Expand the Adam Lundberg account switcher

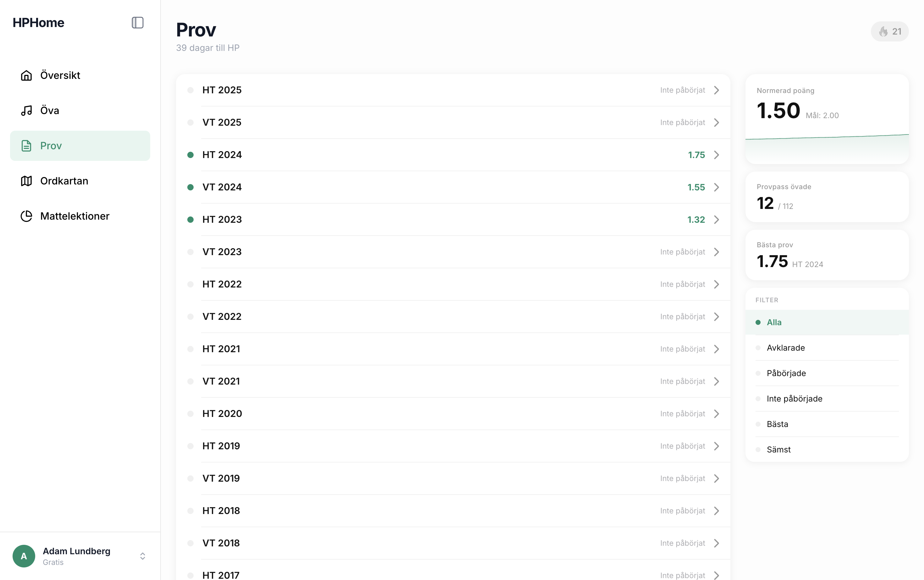click(x=142, y=556)
